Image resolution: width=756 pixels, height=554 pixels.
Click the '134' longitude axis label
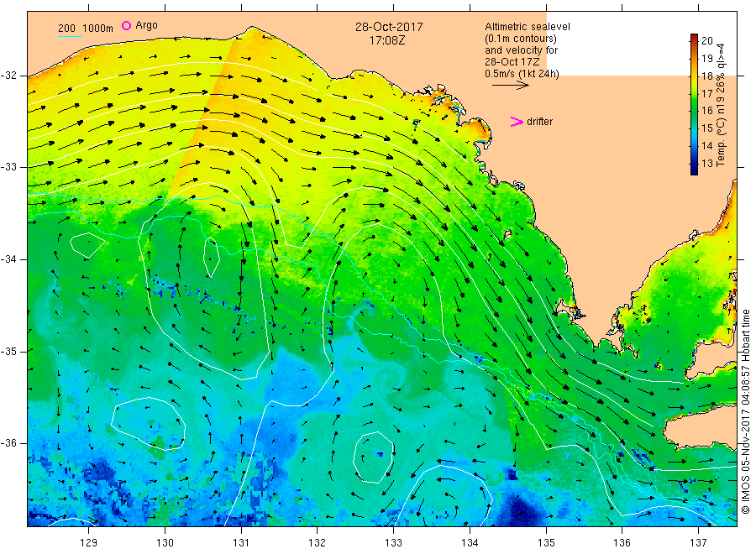[x=470, y=543]
